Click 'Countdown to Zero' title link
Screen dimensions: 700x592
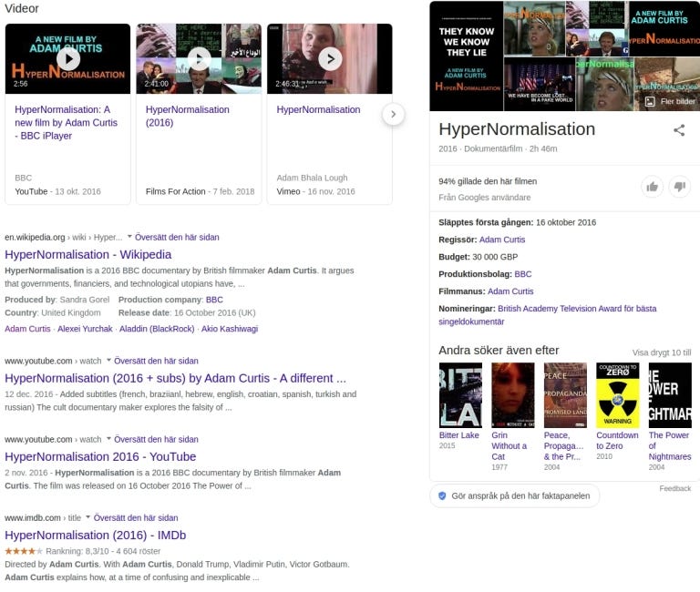click(617, 440)
